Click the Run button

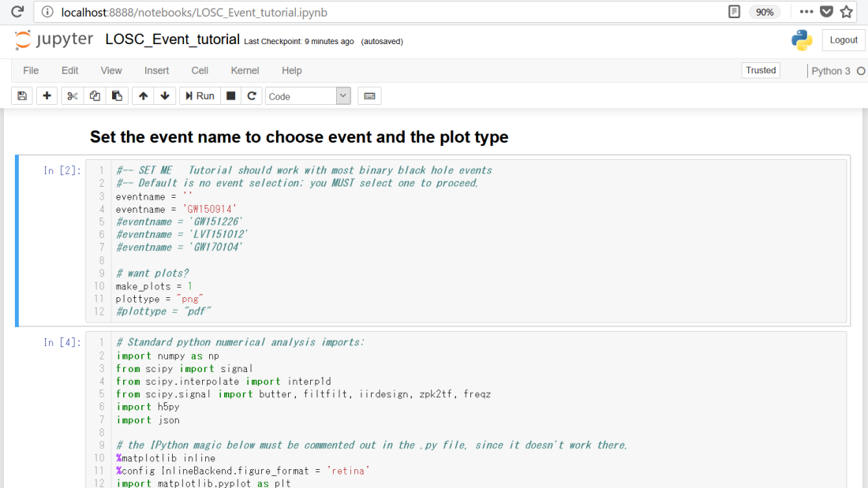(x=200, y=96)
